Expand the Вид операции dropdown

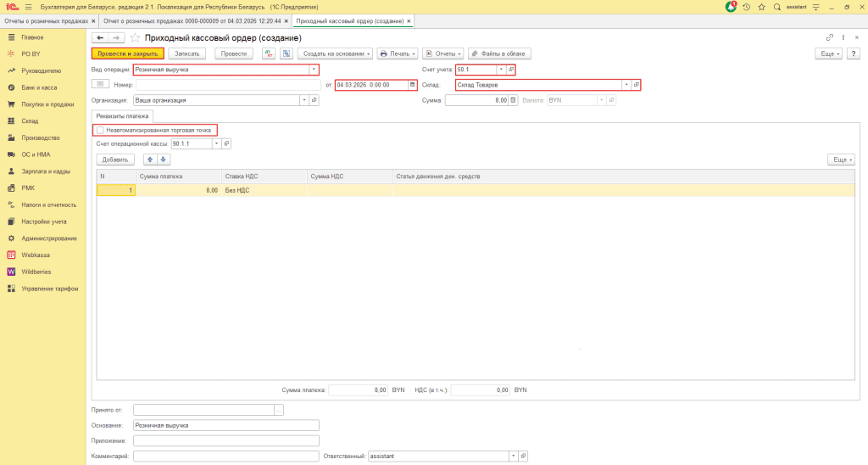(314, 70)
